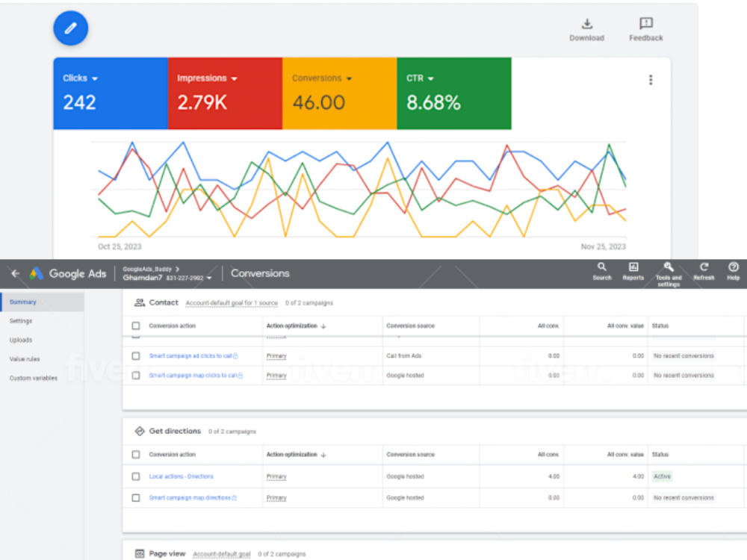
Task: Click the Status column header in Contact table
Action: click(660, 326)
